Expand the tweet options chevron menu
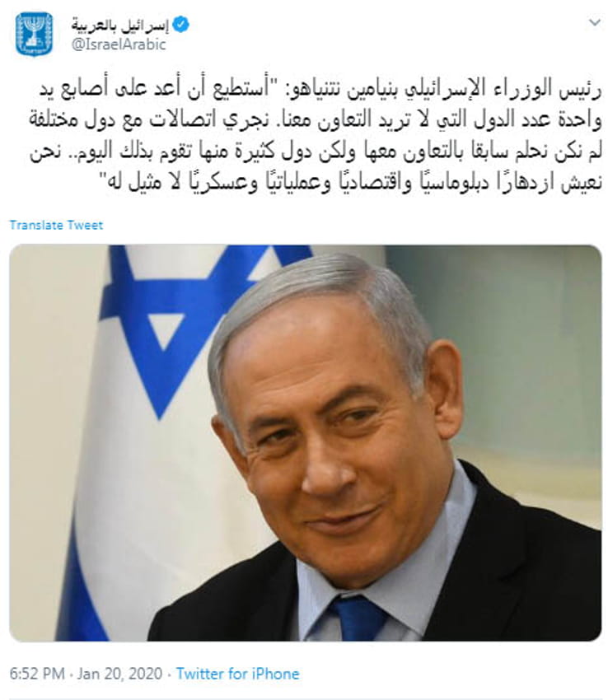Image resolution: width=608 pixels, height=700 pixels. pos(594,22)
